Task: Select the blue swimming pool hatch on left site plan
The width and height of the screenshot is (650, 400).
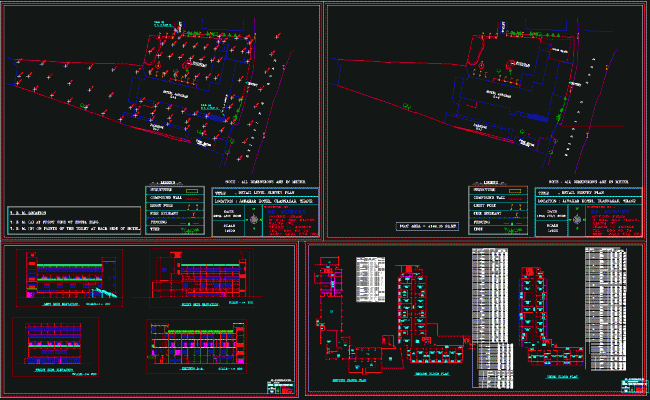Action: tap(216, 118)
